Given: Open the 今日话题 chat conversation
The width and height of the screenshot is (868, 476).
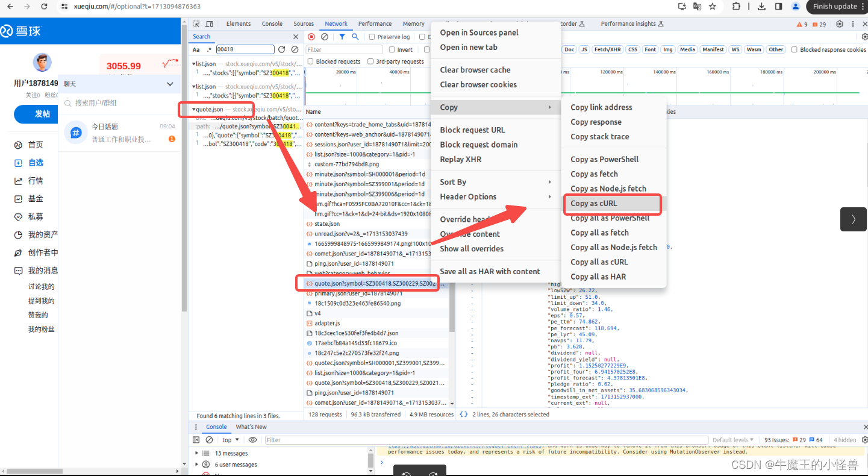Looking at the screenshot, I should [120, 133].
